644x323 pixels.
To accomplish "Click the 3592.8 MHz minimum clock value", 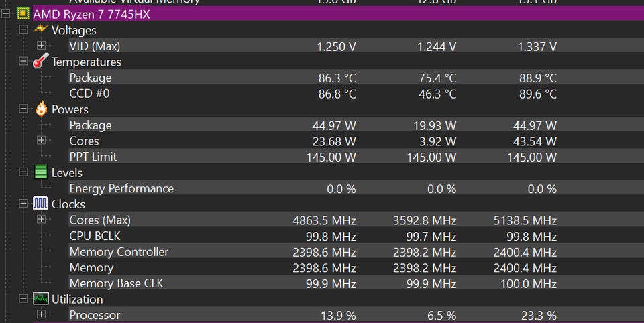I will pyautogui.click(x=425, y=220).
